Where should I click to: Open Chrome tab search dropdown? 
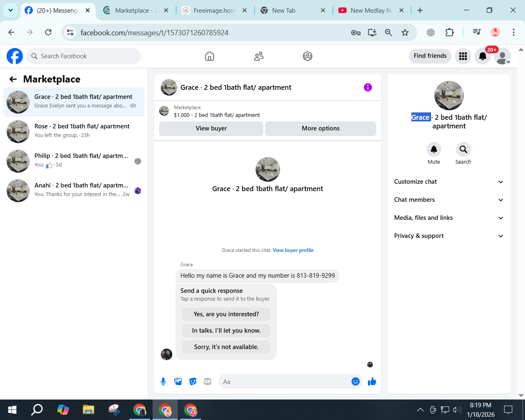coord(11,11)
